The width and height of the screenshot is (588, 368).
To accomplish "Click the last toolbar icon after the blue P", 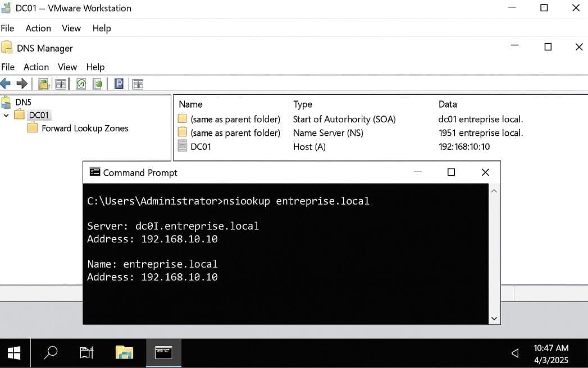I will click(x=138, y=84).
